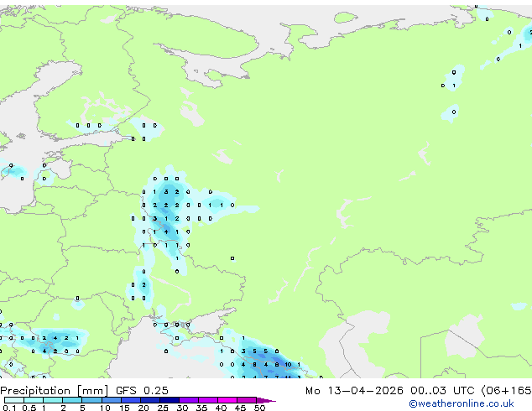Click the "20" legend scale label

click(x=143, y=408)
